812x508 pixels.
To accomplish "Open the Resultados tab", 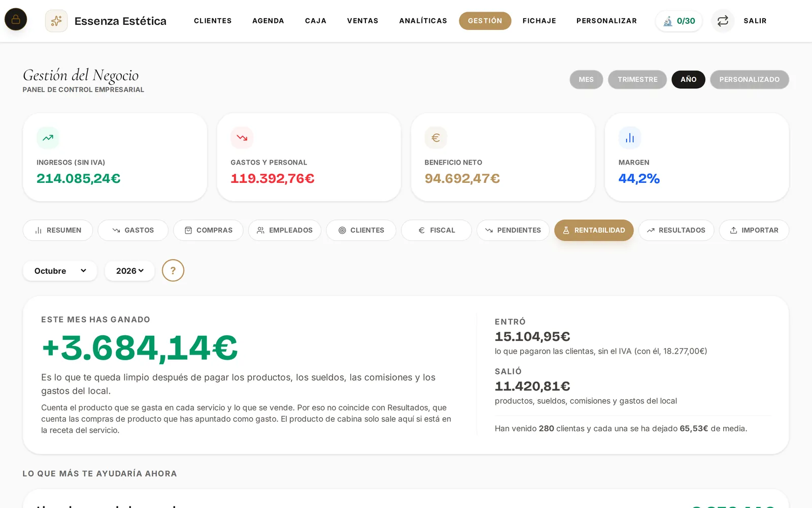I will (x=676, y=230).
